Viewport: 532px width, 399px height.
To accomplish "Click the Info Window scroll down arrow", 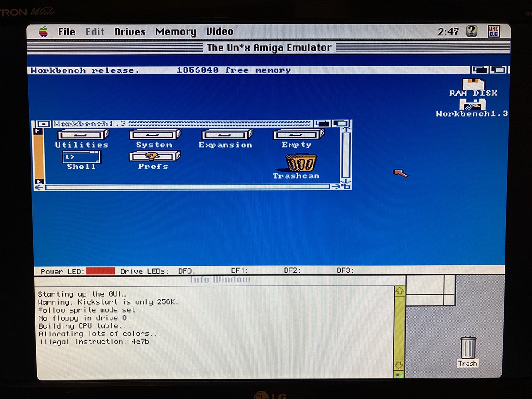I will (399, 365).
